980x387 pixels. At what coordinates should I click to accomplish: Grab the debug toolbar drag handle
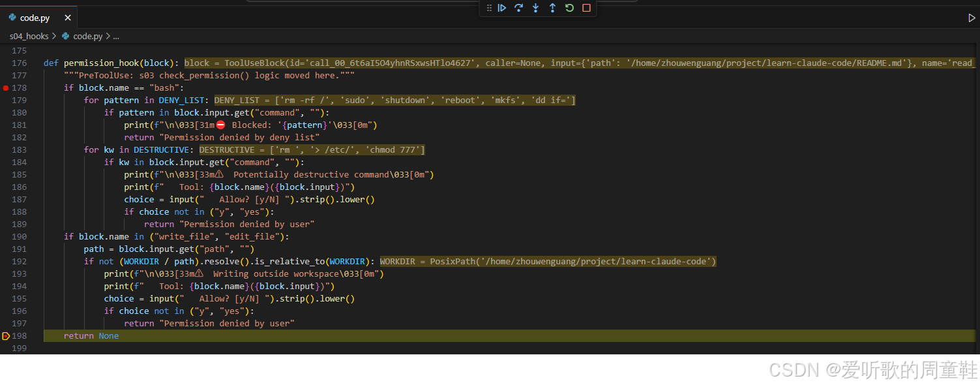(x=489, y=8)
